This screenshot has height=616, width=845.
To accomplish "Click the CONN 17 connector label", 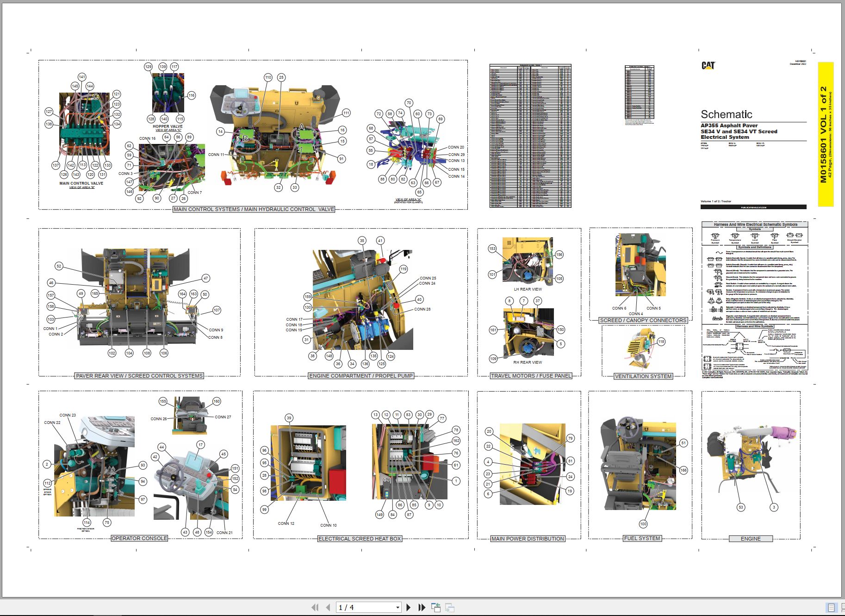I will (x=294, y=319).
